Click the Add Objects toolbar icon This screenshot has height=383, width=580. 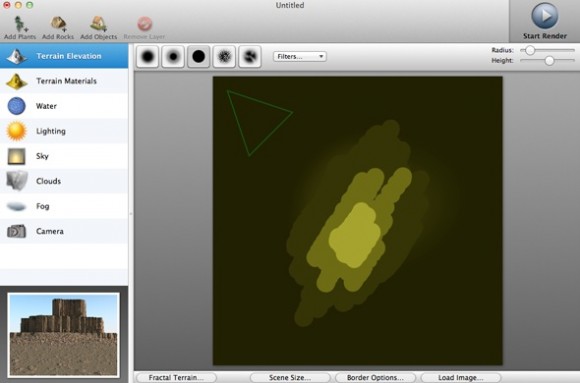(98, 24)
